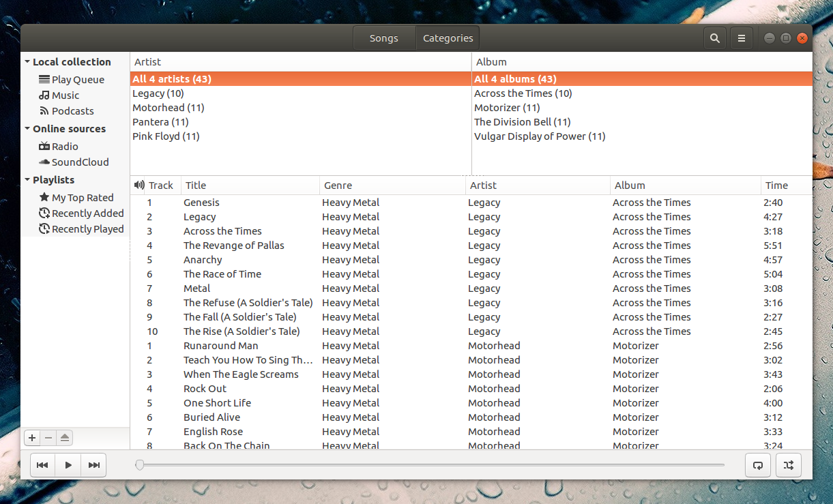Select the song Rock Out
The height and width of the screenshot is (504, 833).
tap(471, 389)
